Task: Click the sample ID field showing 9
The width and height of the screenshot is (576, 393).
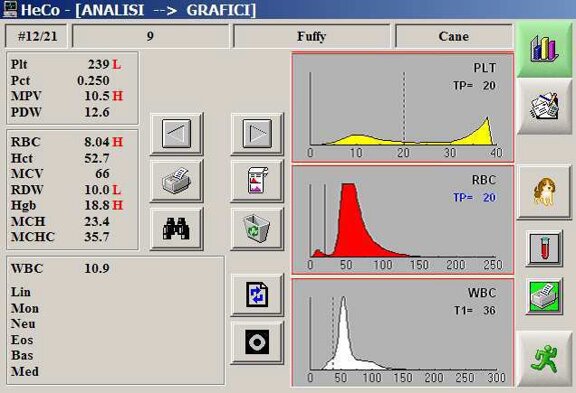Action: (x=150, y=36)
